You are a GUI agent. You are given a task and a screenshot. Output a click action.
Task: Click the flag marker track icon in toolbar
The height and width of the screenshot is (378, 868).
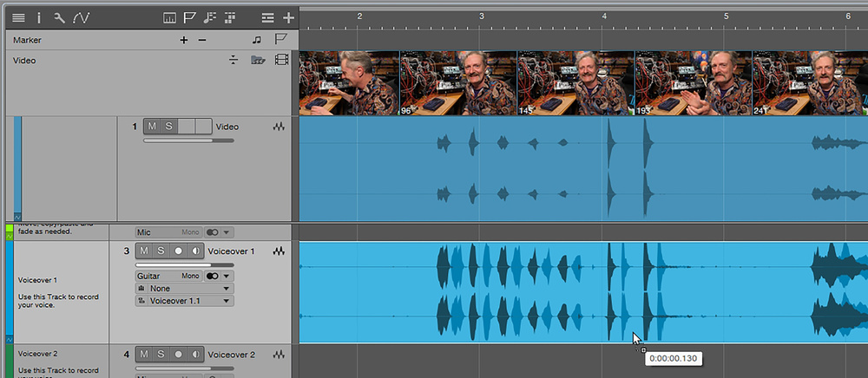[x=188, y=17]
